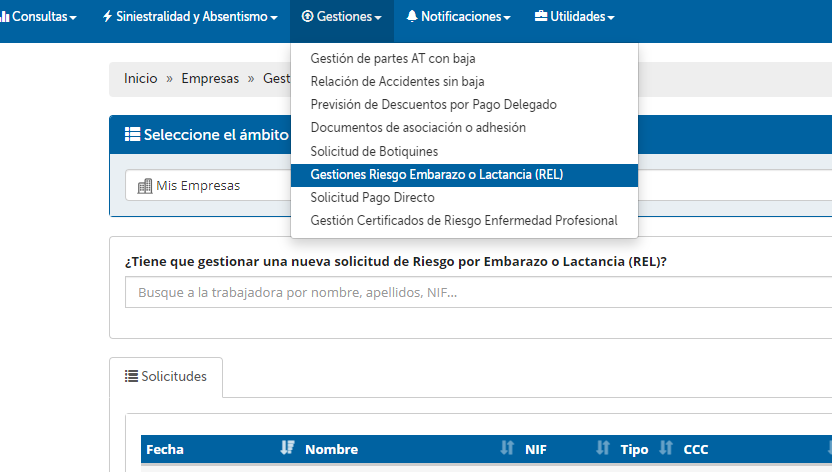832x472 pixels.
Task: Open the Consultas dropdown menu
Action: [x=42, y=17]
